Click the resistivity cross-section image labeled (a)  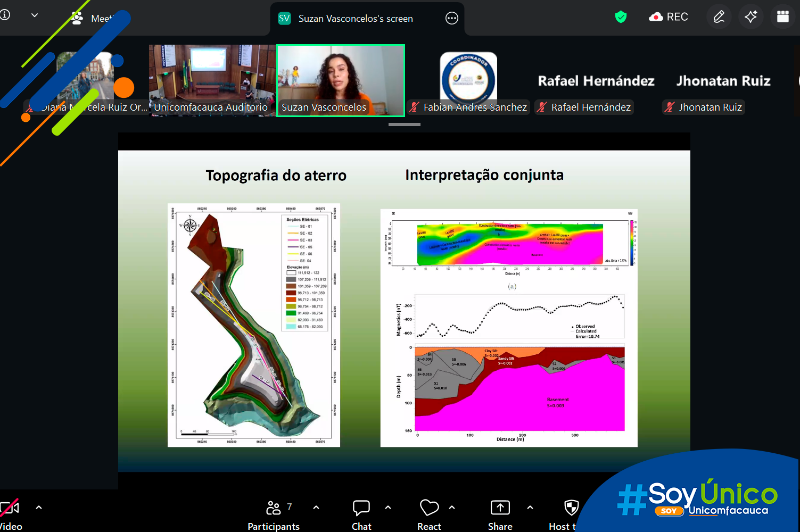tap(509, 244)
